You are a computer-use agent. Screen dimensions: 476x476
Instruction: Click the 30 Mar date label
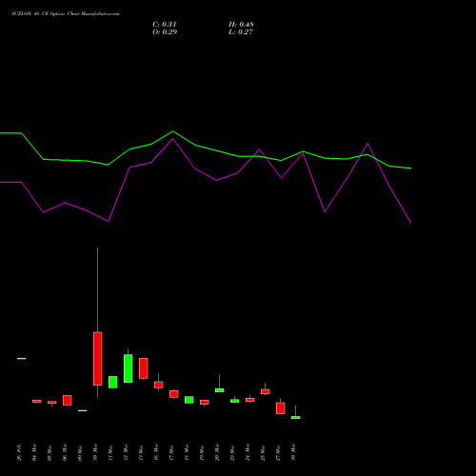293,452
